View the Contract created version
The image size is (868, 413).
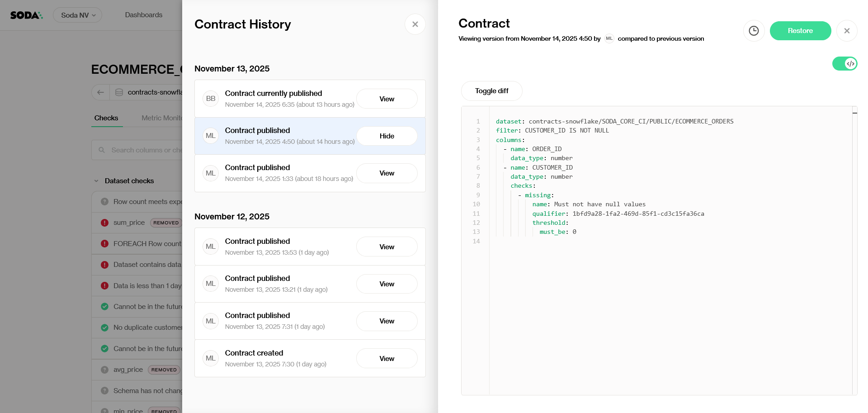(387, 359)
